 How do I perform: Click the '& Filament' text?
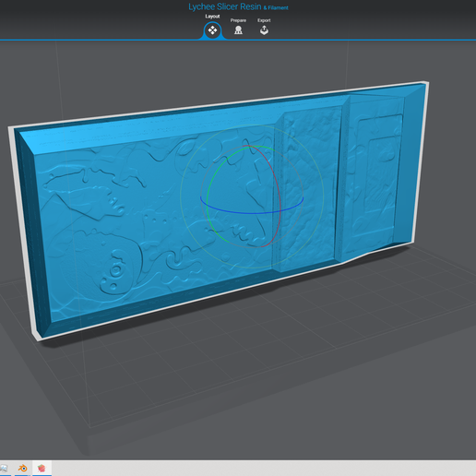coord(276,7)
